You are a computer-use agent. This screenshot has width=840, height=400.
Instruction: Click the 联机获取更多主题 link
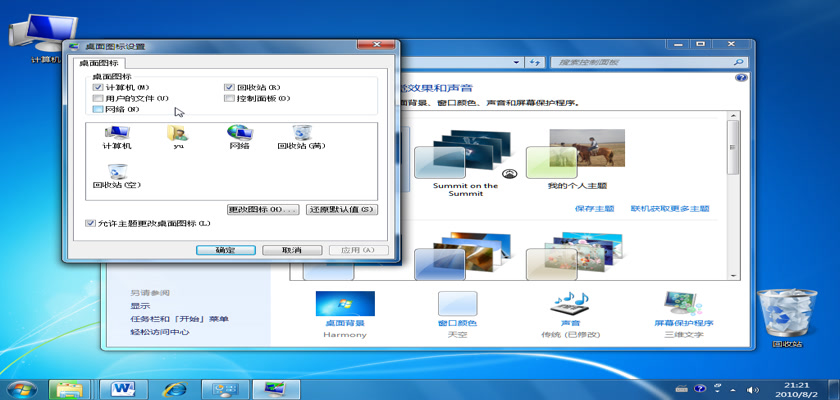[x=669, y=209]
